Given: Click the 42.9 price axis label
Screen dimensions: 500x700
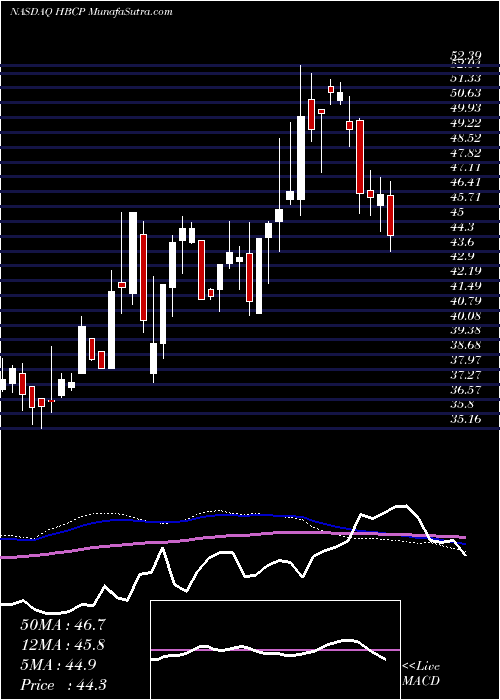Looking at the screenshot, I should point(463,256).
